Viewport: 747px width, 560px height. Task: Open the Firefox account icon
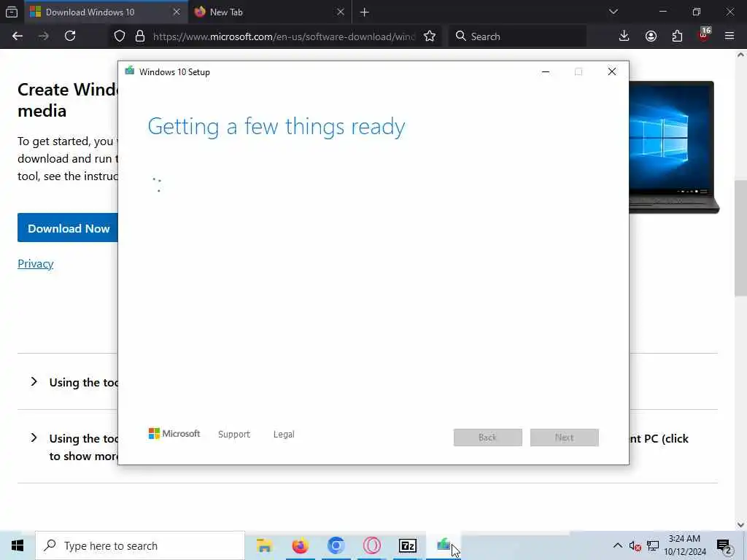pos(651,36)
